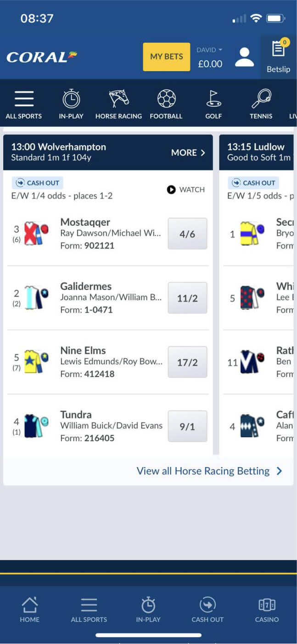Select the 4/6 odds for Mostaqqer

[x=187, y=234]
